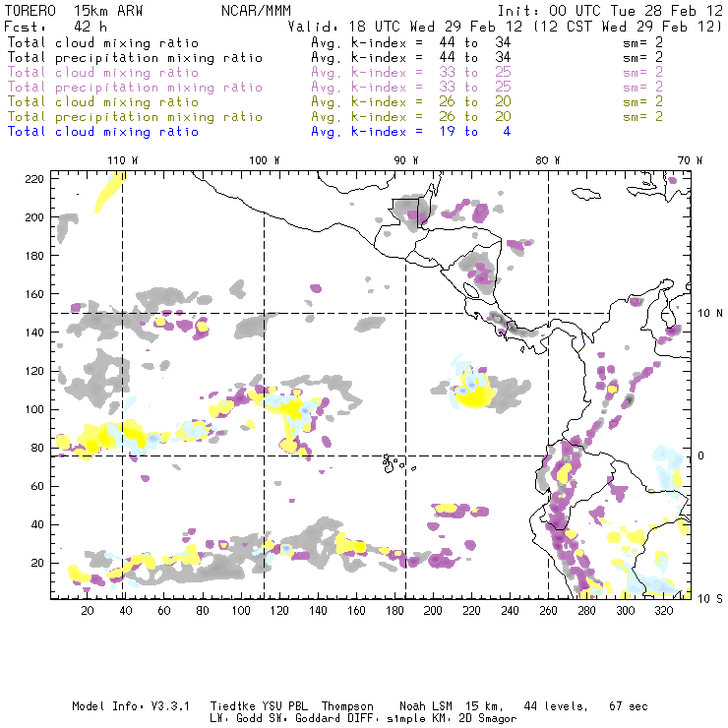Image resolution: width=728 pixels, height=728 pixels.
Task: Click the x-axis "320" tick label
Action: pyautogui.click(x=663, y=611)
